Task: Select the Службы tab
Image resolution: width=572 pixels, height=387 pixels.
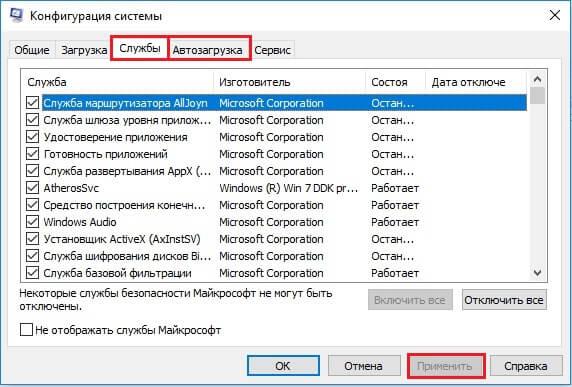Action: coord(140,48)
